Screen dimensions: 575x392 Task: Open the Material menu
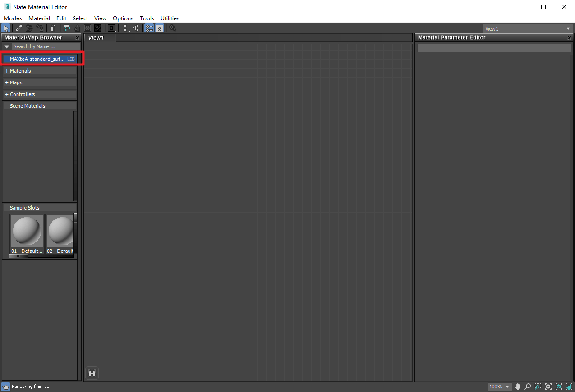[x=39, y=18]
